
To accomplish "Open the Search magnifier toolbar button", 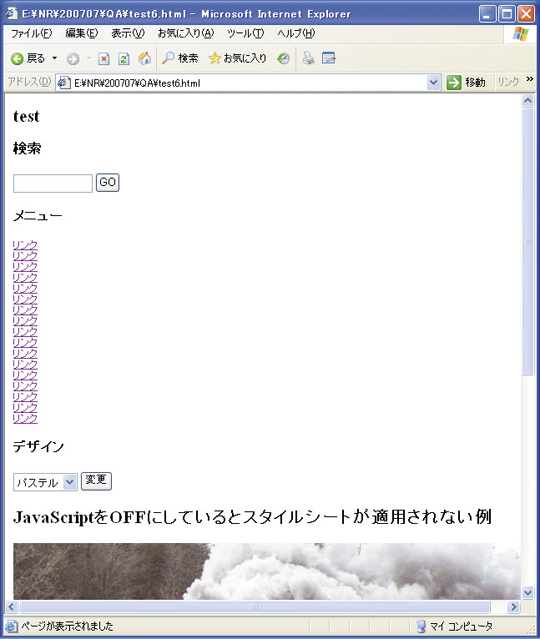I will [180, 58].
